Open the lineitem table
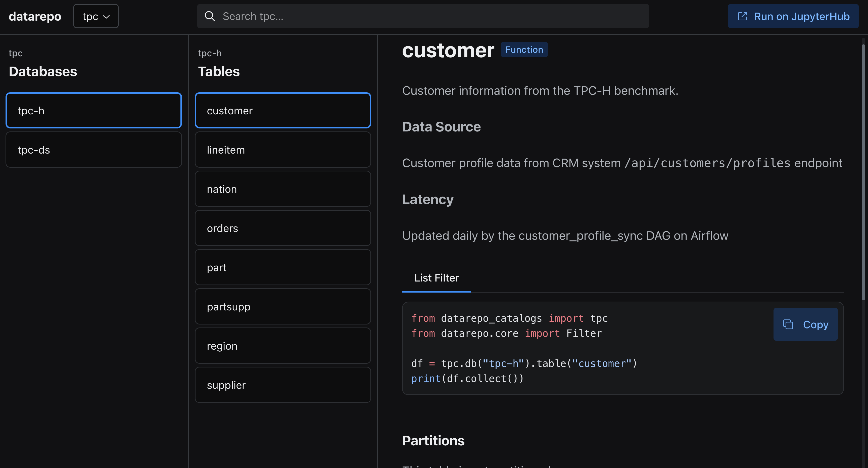868x468 pixels. [283, 150]
